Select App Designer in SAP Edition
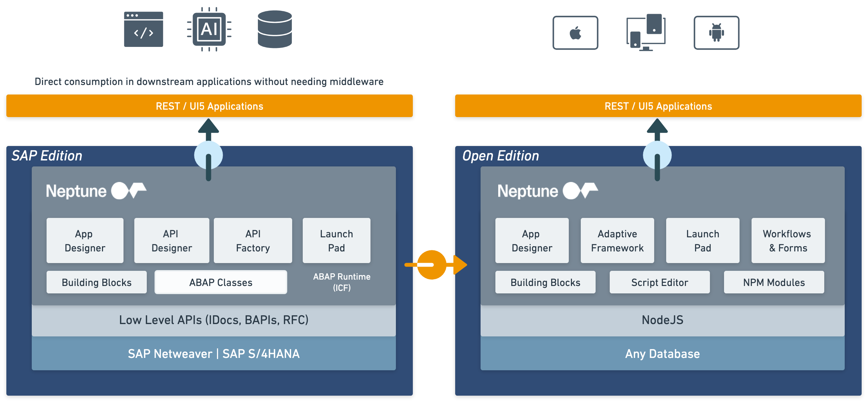This screenshot has height=402, width=868. coord(85,240)
